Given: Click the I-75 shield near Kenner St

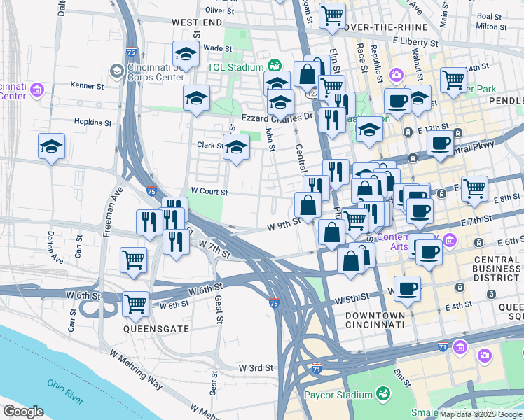Looking at the screenshot, I should 131,52.
